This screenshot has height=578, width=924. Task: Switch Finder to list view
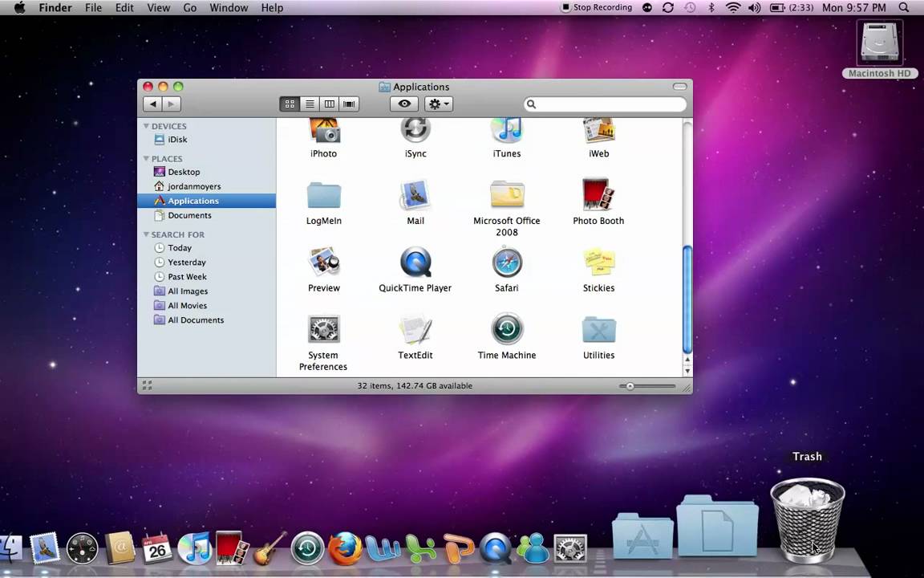[310, 104]
